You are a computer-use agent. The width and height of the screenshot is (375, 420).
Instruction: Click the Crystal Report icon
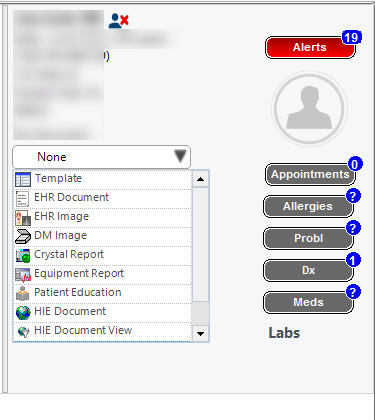point(23,255)
